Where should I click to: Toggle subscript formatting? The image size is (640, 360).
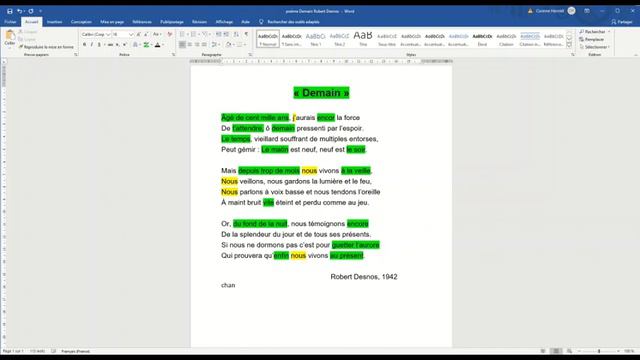[x=118, y=44]
